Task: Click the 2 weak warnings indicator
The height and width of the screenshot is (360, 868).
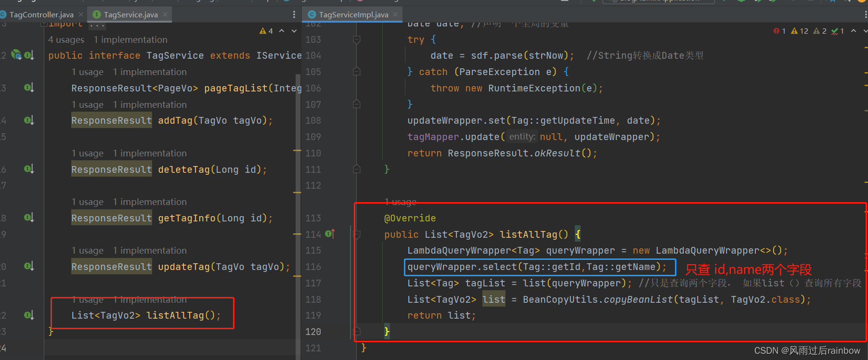Action: click(x=820, y=31)
